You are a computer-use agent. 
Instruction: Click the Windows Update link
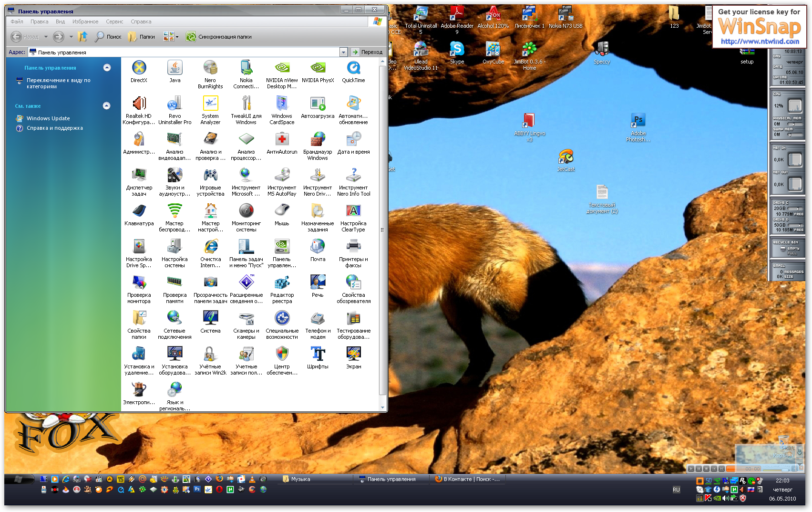(48, 118)
